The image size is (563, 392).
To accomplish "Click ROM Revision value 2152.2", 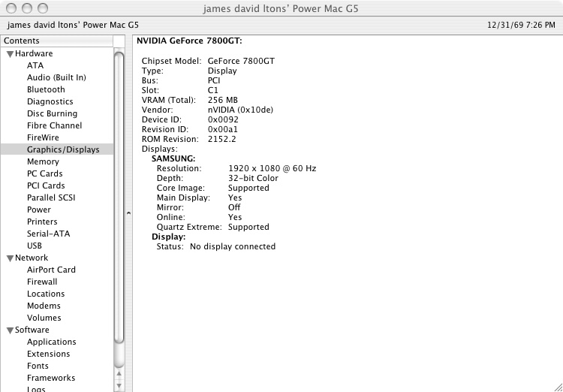I will coord(222,139).
